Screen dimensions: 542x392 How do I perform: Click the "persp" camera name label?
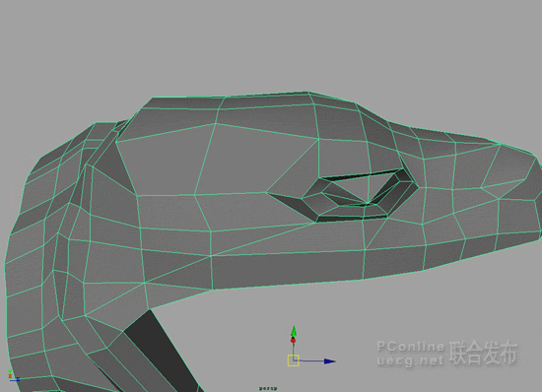[268, 388]
